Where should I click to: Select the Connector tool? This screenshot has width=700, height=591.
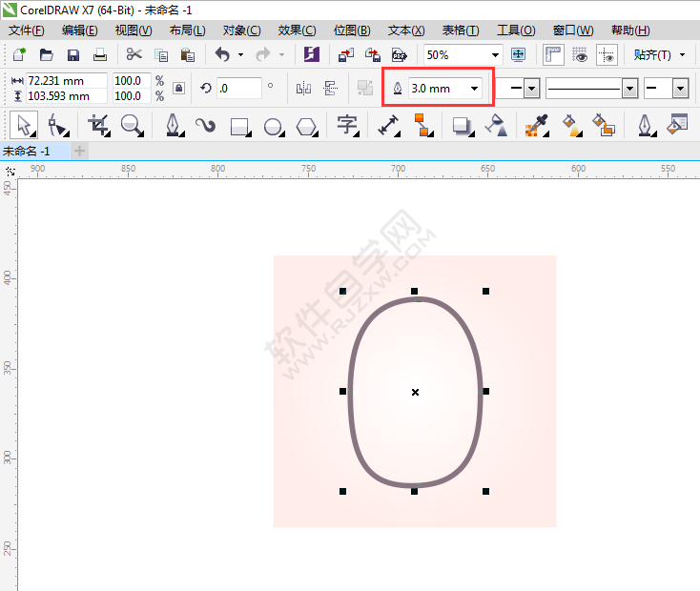(423, 126)
